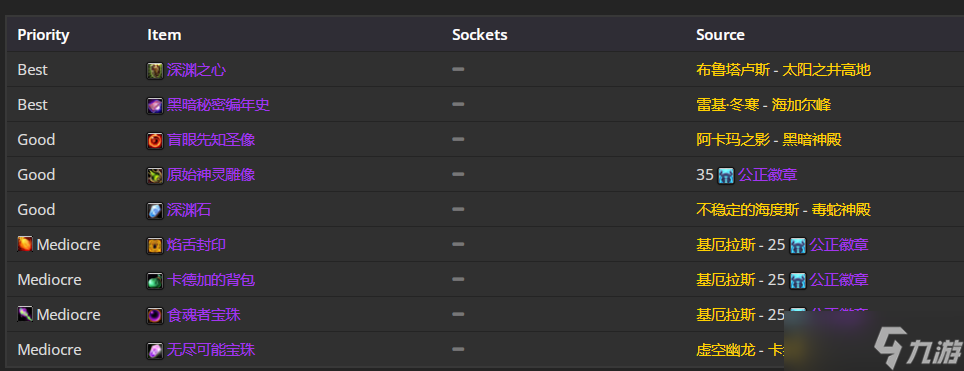Click the fire spec icon beside Mediocre
Screen dimensions: 964x371
[x=25, y=244]
